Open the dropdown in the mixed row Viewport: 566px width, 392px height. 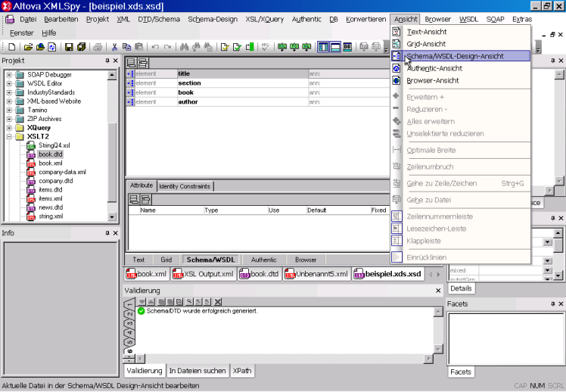tap(548, 270)
